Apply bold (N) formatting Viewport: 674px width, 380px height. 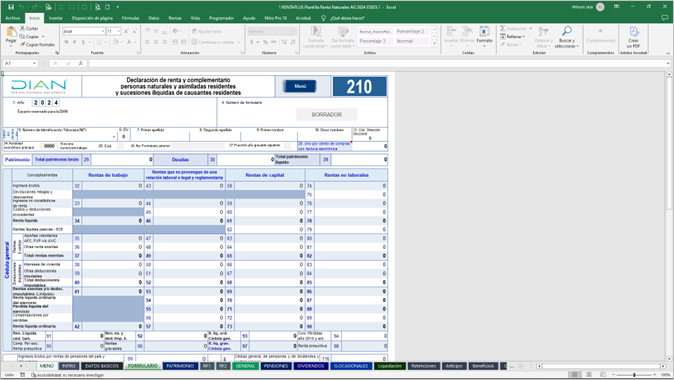pos(66,42)
